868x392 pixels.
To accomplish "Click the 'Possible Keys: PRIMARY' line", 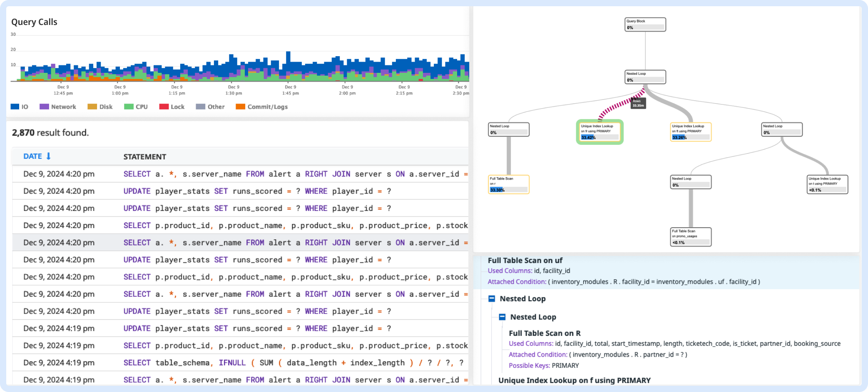I will pos(544,365).
